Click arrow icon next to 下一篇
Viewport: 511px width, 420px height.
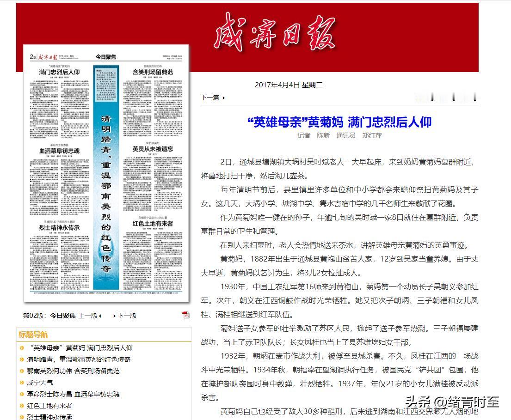[223, 97]
